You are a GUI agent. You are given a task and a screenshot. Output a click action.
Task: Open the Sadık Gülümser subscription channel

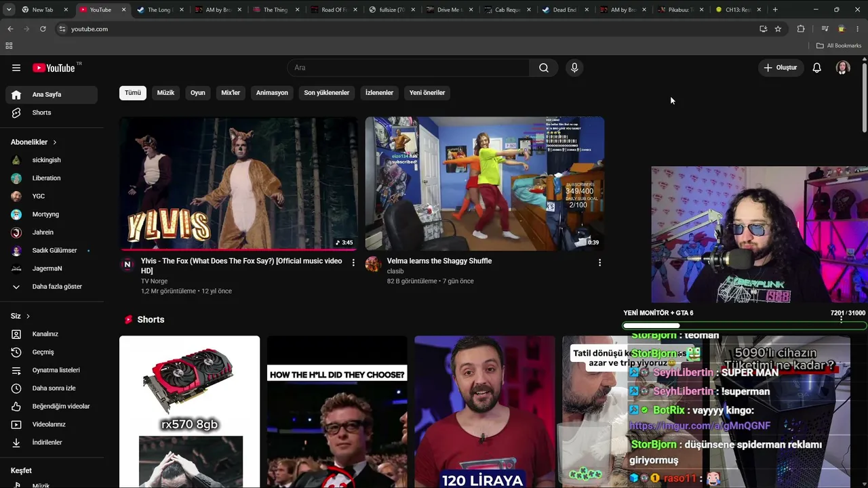(x=52, y=251)
